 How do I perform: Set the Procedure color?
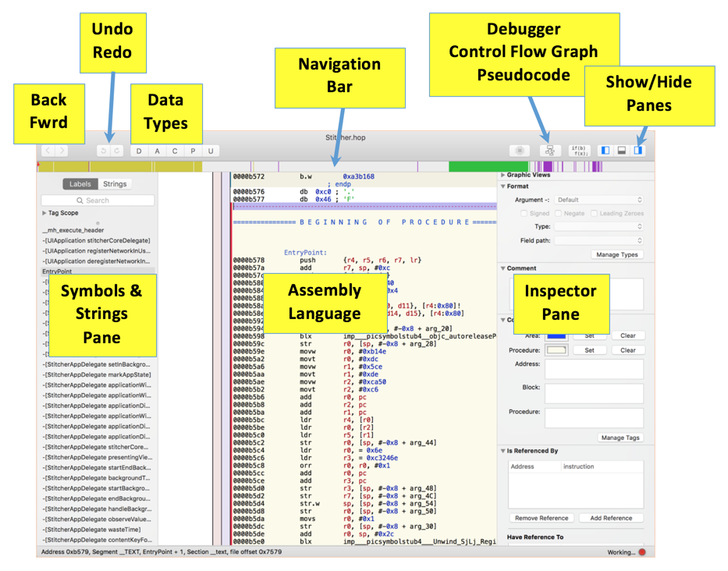point(589,350)
